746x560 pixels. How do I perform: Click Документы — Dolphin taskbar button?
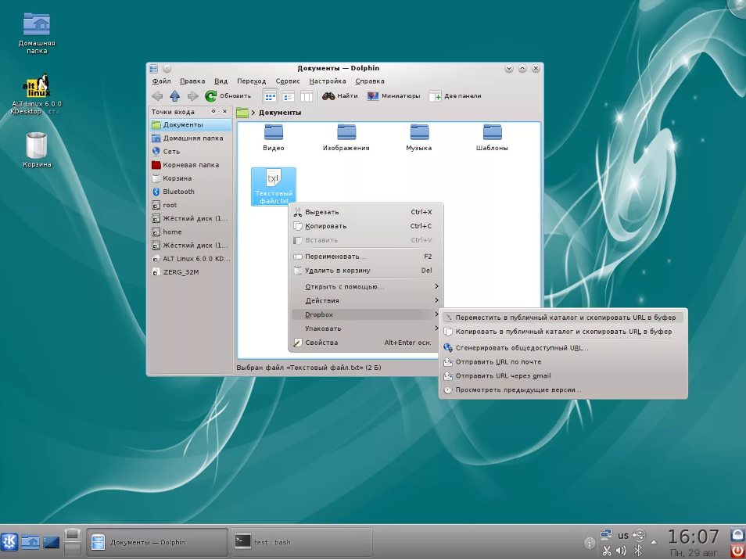pos(157,542)
